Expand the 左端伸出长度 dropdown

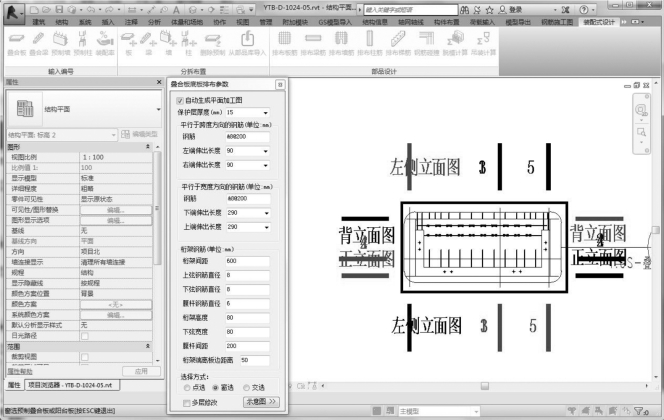point(262,151)
